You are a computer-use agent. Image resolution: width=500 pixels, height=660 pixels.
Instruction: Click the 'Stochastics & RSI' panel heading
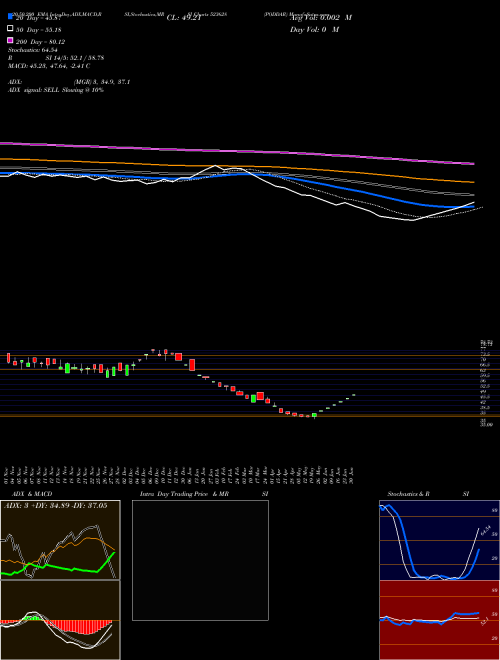(x=428, y=494)
